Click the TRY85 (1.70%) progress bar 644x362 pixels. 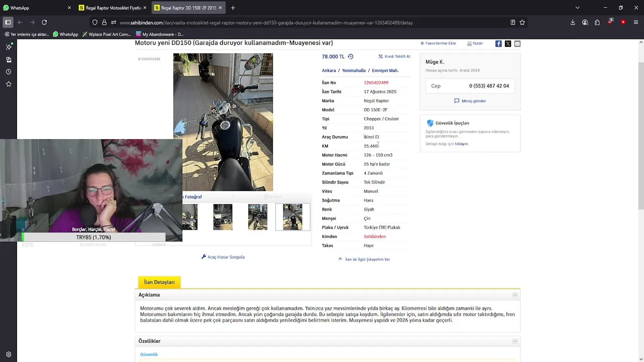click(94, 237)
